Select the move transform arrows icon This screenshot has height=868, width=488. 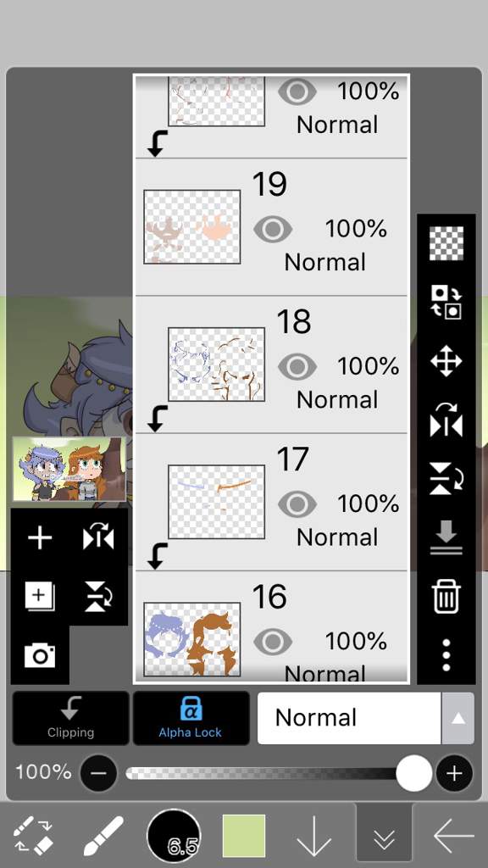point(446,361)
